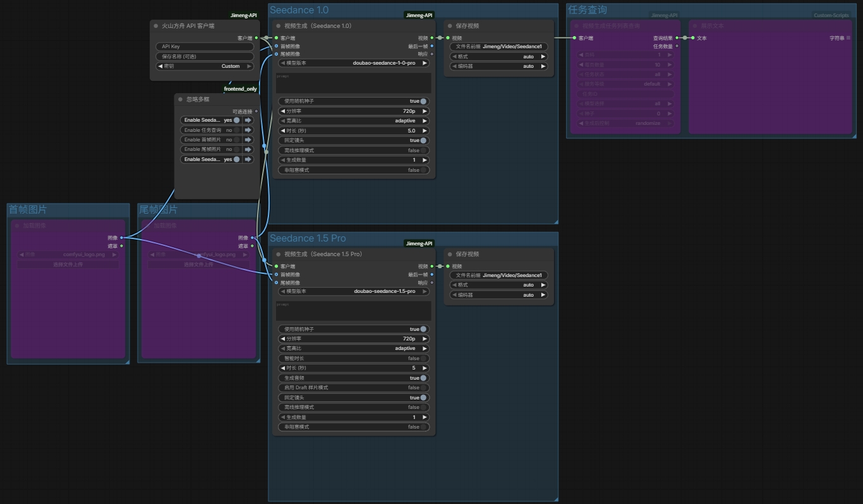The width and height of the screenshot is (863, 504).
Task: Click the API Key input field
Action: (x=204, y=46)
